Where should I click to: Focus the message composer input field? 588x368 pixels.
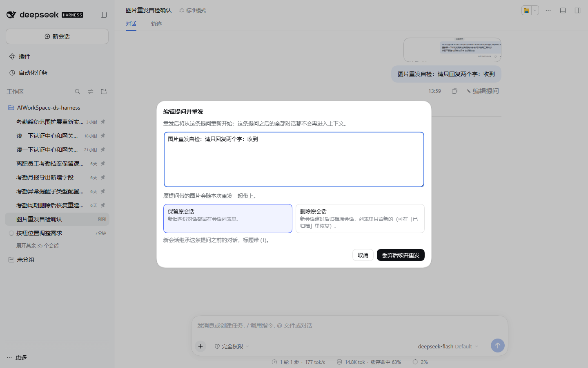[x=350, y=326]
